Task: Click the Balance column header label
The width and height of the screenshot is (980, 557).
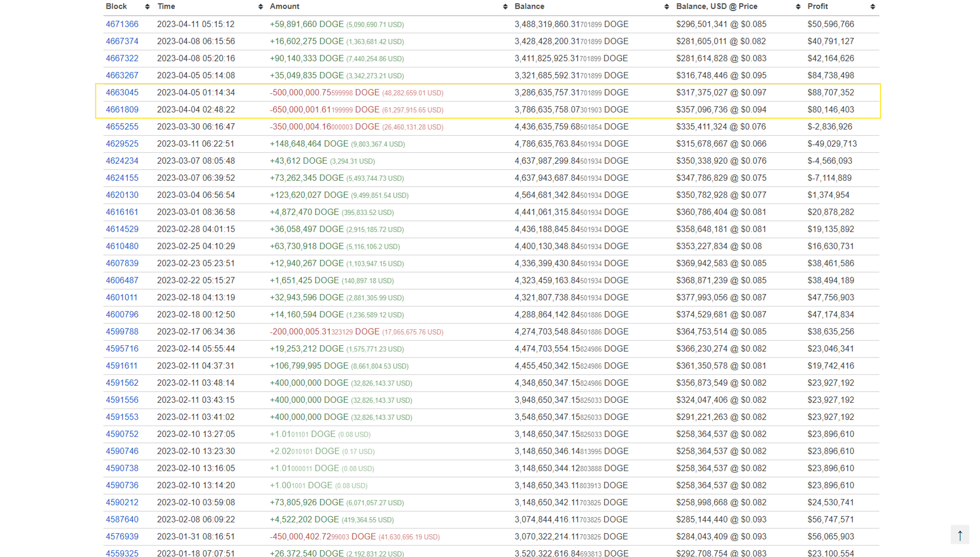Action: (529, 6)
